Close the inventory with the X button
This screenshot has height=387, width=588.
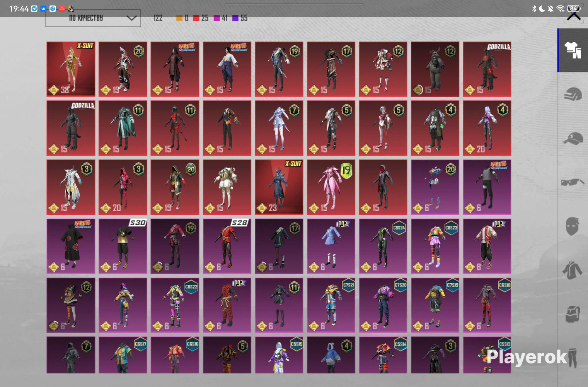(574, 15)
